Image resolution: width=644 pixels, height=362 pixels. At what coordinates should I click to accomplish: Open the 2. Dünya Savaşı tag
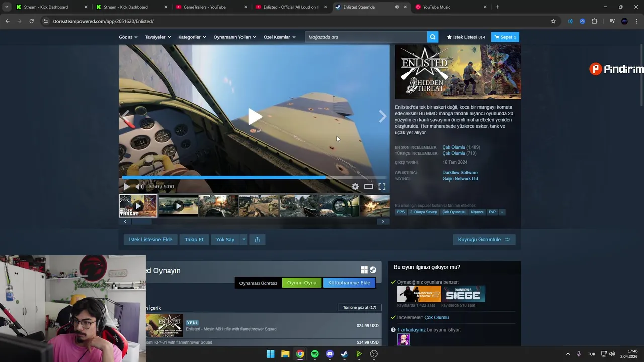click(x=423, y=212)
